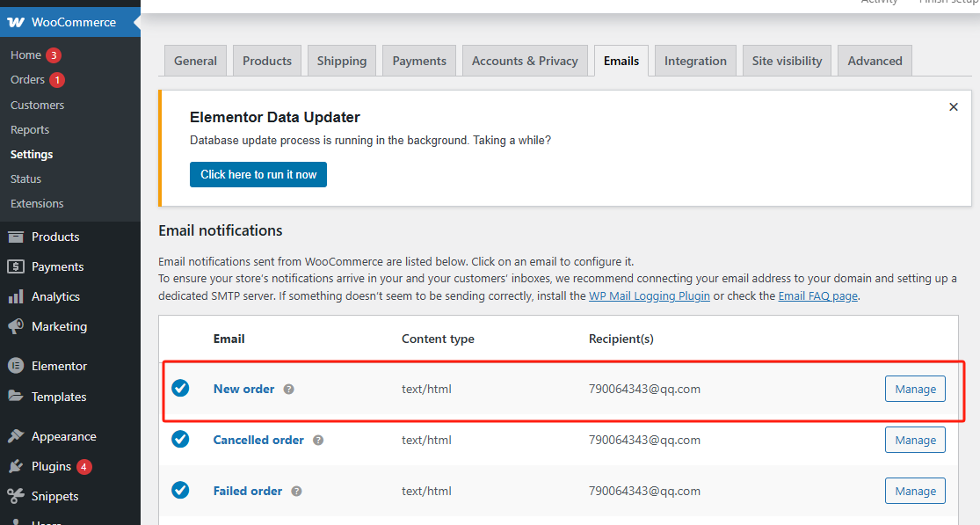Dismiss the Elementor Data Updater notice
980x525 pixels.
pyautogui.click(x=953, y=107)
